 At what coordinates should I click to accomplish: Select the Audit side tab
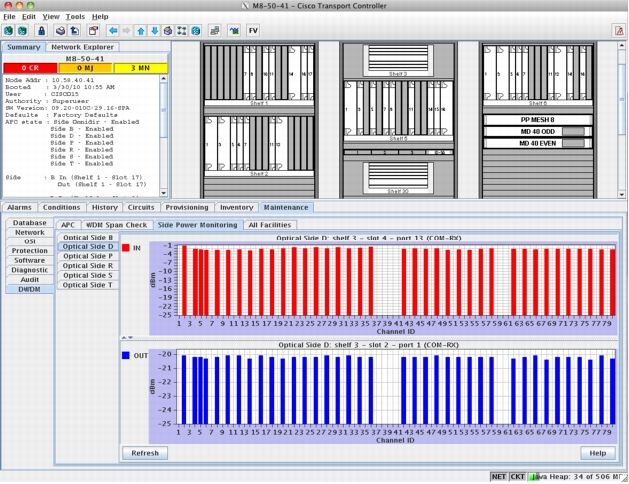29,279
